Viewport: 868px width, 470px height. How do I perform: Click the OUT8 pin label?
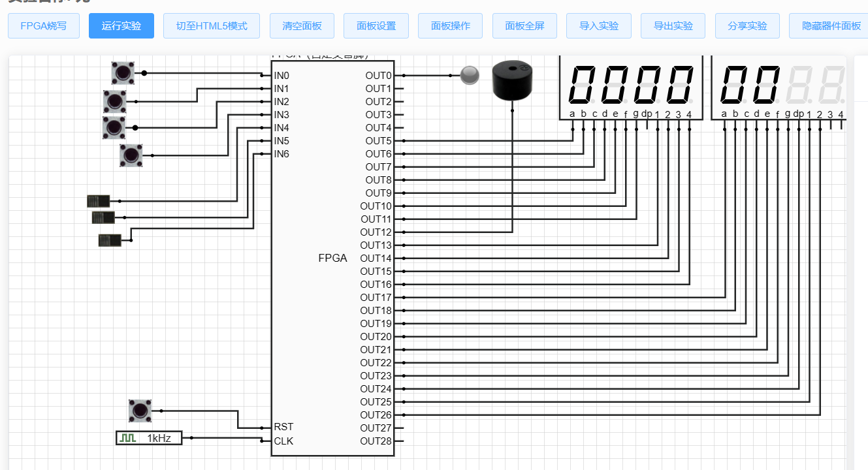pyautogui.click(x=379, y=180)
